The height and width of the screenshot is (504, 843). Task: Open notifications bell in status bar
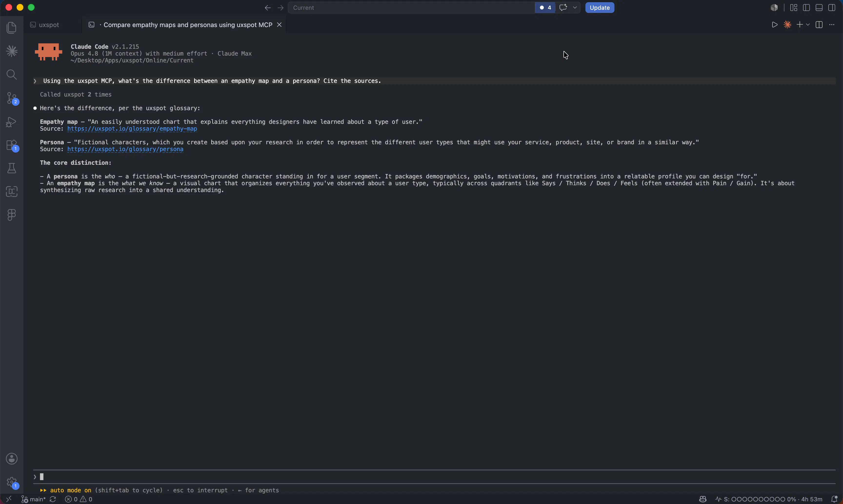(x=834, y=499)
